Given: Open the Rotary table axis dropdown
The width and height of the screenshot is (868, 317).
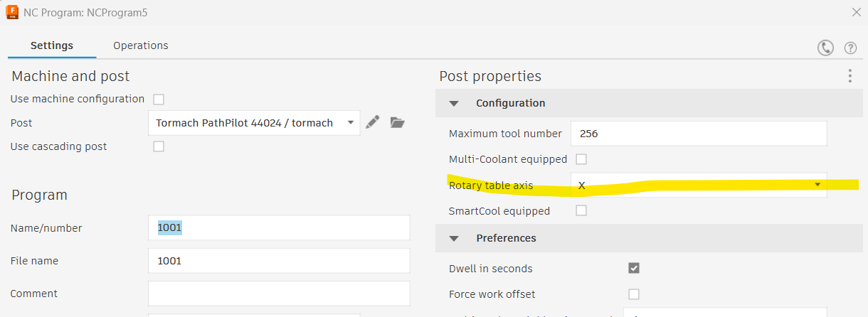Looking at the screenshot, I should point(698,185).
